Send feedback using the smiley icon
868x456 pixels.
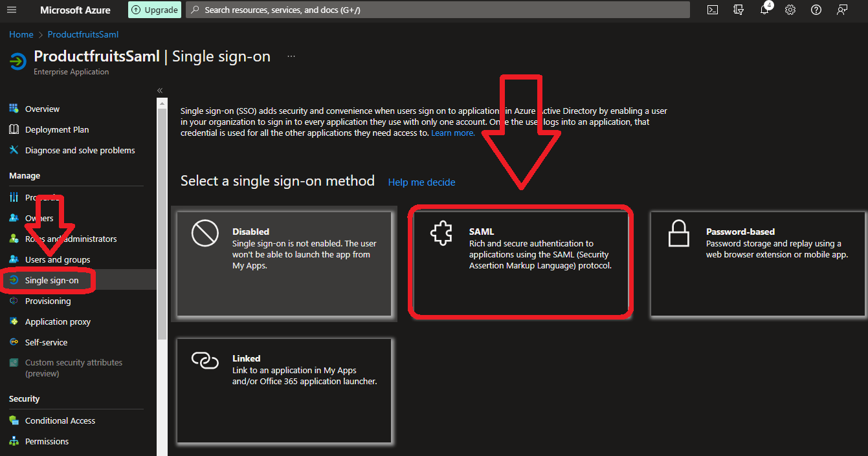pos(842,10)
